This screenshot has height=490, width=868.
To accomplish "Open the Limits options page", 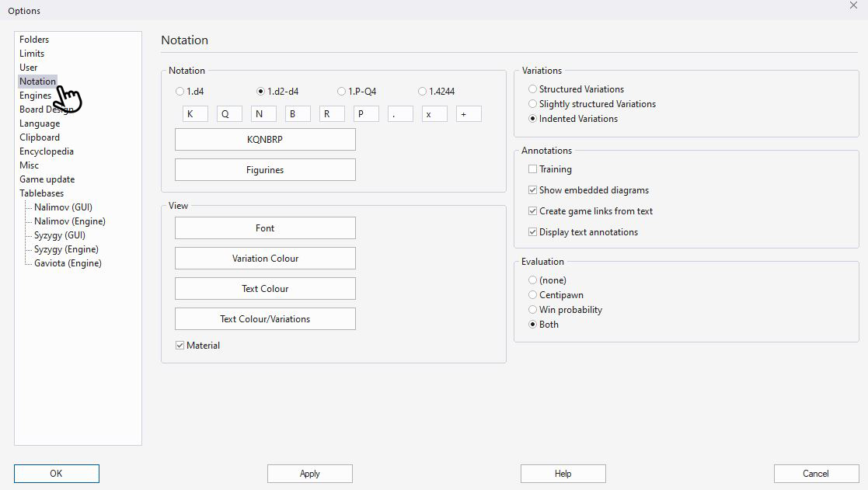I will 32,54.
